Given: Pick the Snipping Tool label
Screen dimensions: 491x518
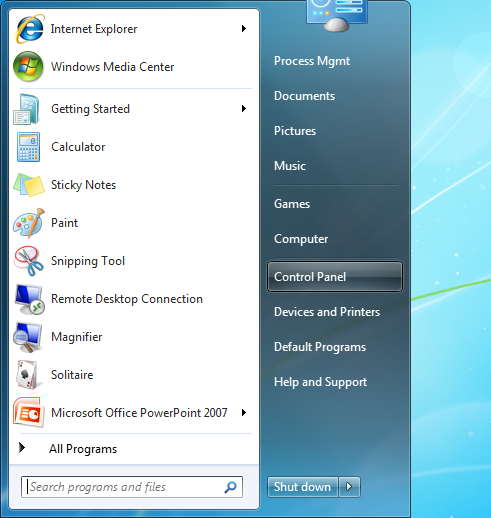Looking at the screenshot, I should (x=88, y=261).
